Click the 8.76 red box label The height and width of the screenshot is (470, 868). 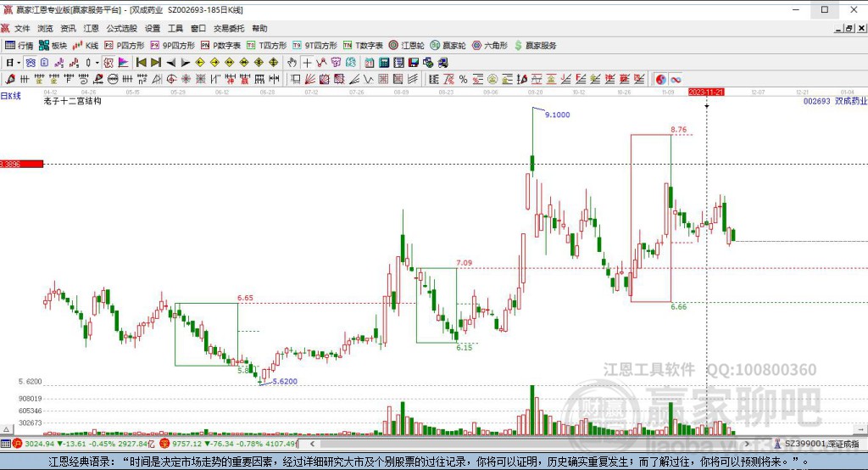679,130
